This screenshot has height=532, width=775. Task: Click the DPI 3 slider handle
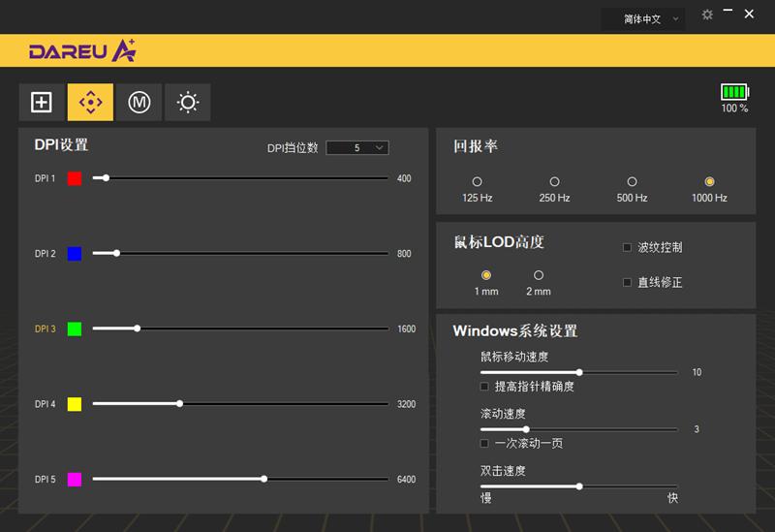tap(138, 329)
